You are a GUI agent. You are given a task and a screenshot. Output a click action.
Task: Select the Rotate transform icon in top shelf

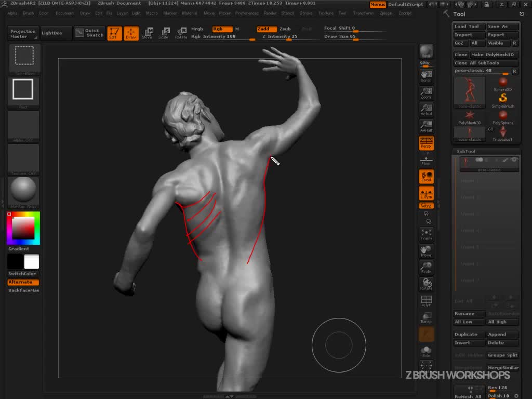coord(181,33)
